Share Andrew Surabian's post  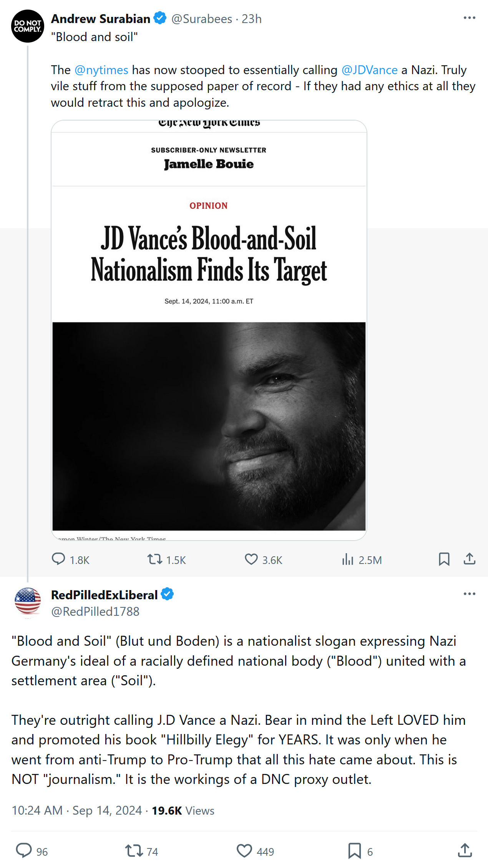pos(469,559)
